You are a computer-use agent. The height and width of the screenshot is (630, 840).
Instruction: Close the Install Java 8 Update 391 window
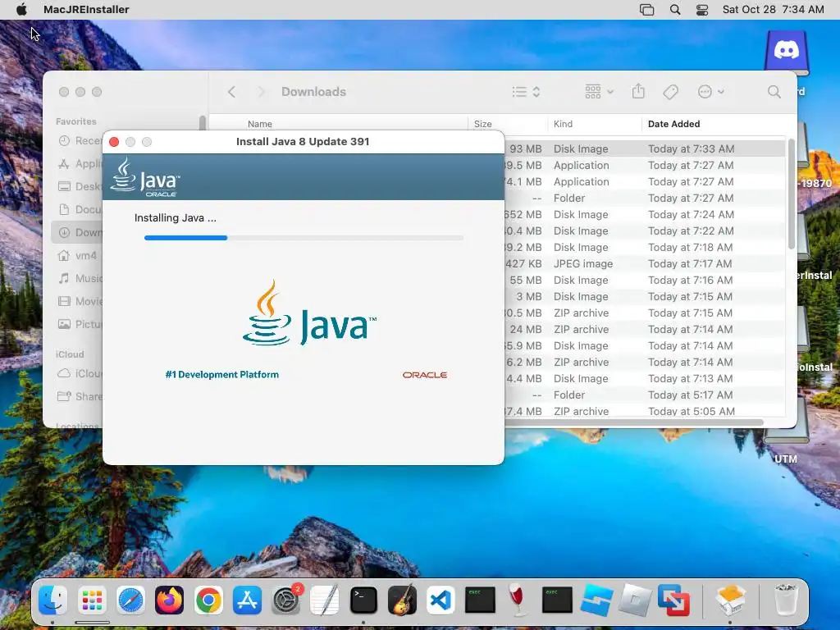(x=114, y=142)
